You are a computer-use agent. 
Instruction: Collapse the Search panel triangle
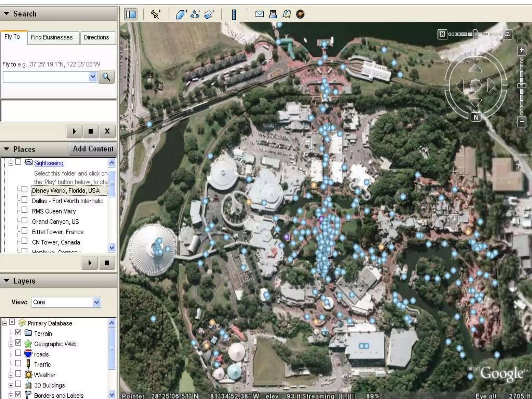tap(7, 13)
